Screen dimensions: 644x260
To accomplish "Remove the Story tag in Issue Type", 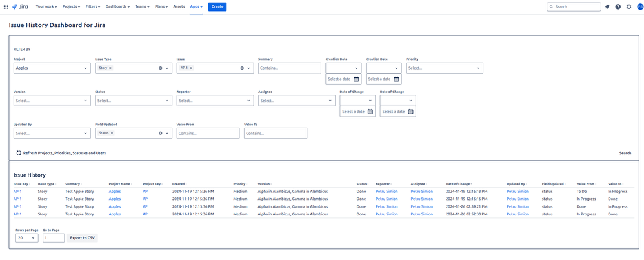I will [x=110, y=68].
